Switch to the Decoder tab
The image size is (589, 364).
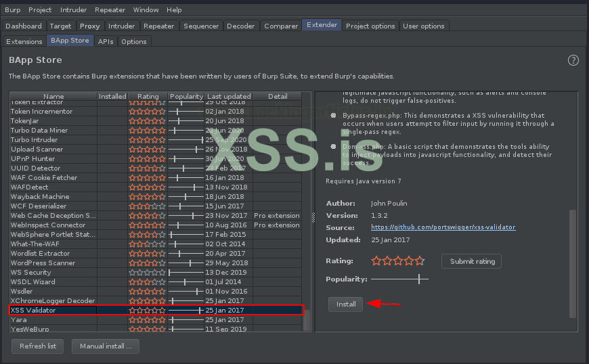tap(241, 26)
